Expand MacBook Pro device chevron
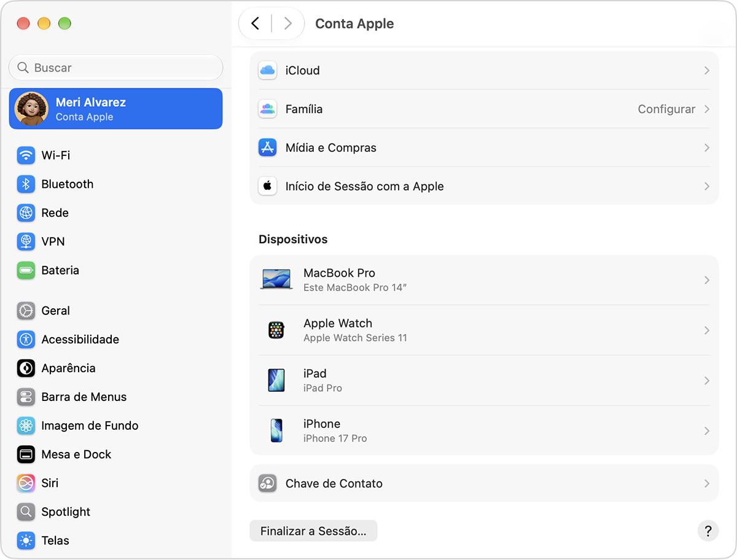Image resolution: width=737 pixels, height=560 pixels. click(707, 280)
